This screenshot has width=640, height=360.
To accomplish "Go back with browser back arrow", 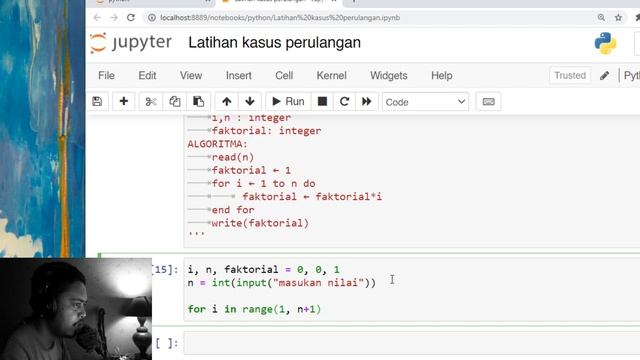I will 97,18.
